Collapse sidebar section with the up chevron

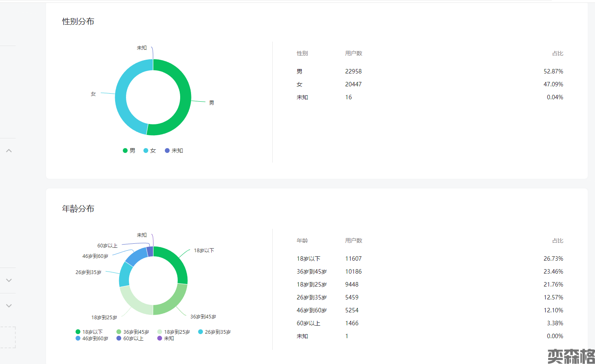(9, 151)
